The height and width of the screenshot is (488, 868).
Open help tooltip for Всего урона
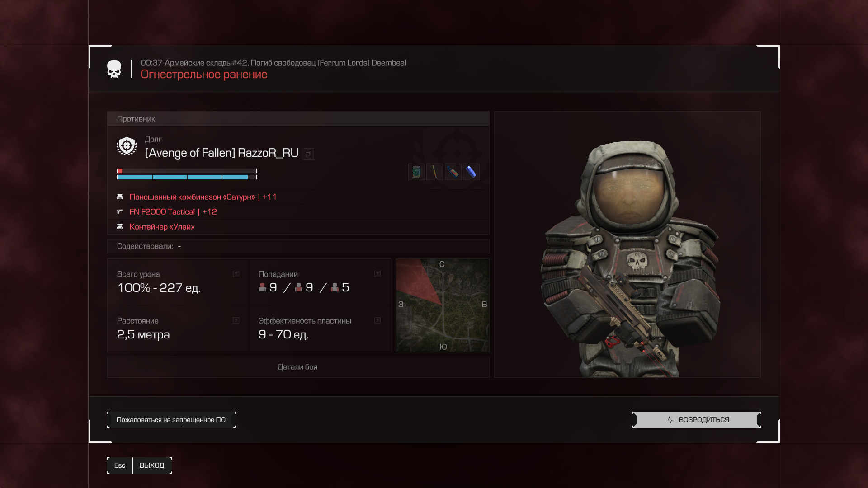tap(236, 274)
